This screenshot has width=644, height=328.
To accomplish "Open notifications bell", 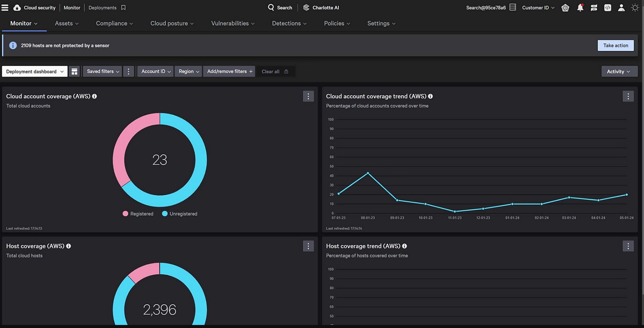I will tap(580, 7).
